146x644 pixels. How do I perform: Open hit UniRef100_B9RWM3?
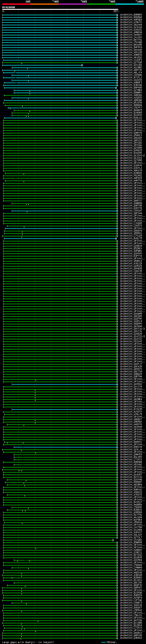131,15
